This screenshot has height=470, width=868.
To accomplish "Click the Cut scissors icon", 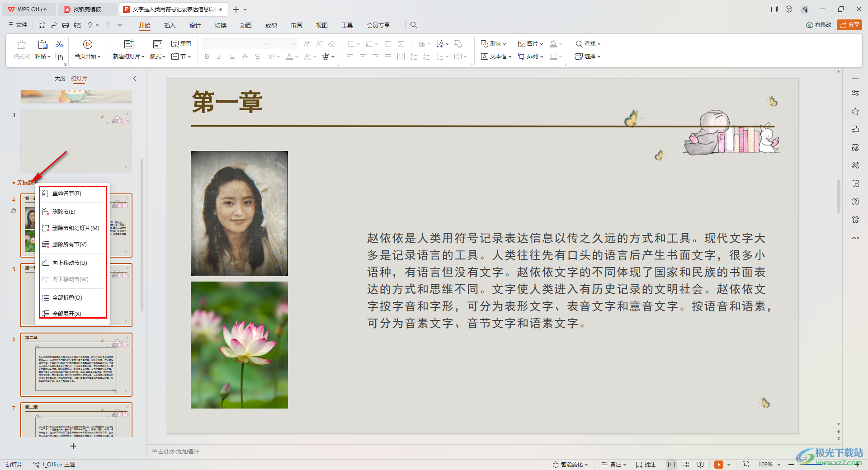I will tap(59, 44).
